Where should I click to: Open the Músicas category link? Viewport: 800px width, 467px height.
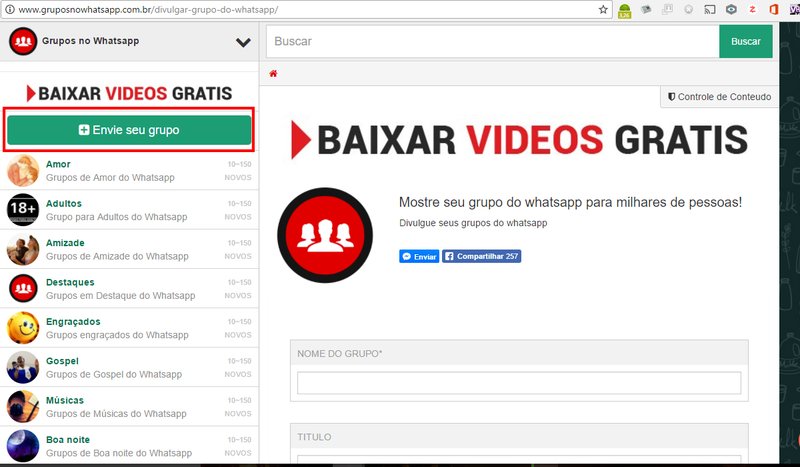65,400
